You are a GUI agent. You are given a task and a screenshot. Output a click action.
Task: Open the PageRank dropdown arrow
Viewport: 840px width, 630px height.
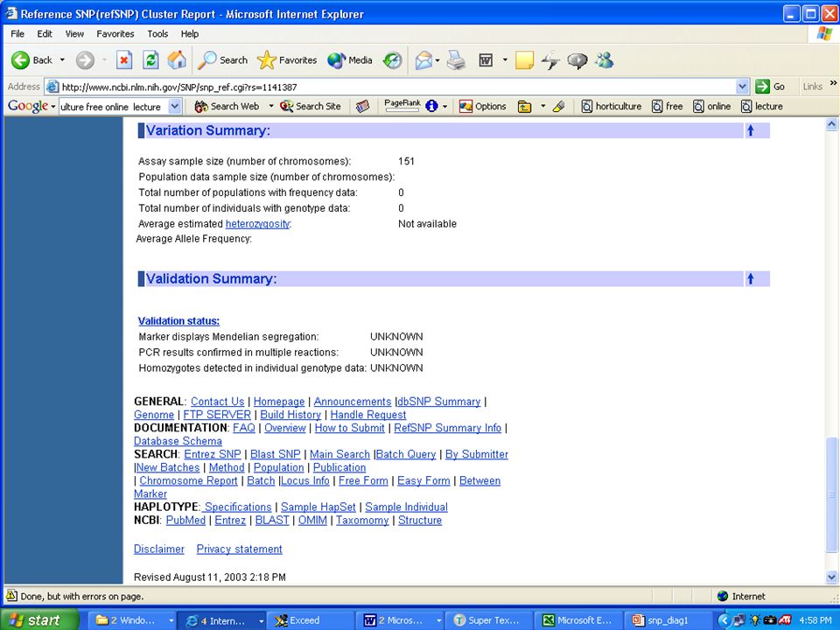click(x=444, y=106)
